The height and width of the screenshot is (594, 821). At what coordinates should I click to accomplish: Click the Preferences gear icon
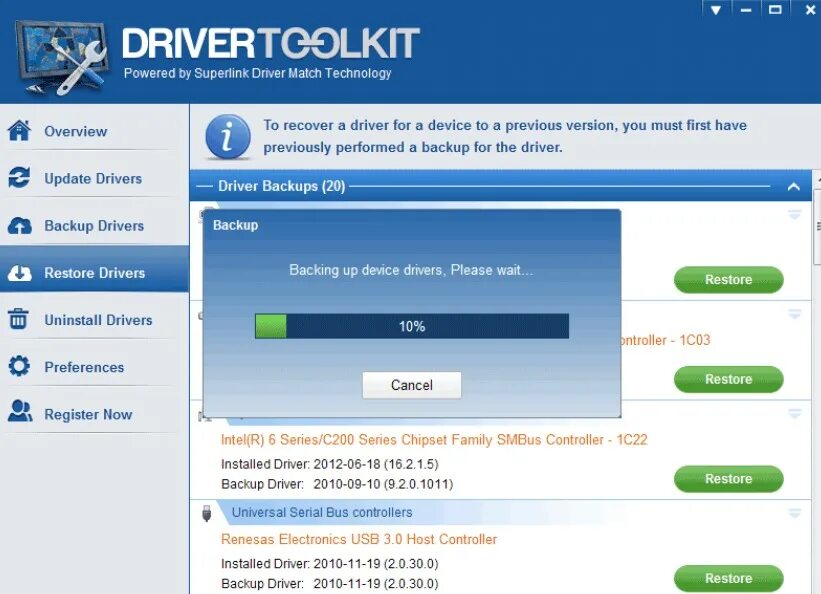tap(19, 366)
